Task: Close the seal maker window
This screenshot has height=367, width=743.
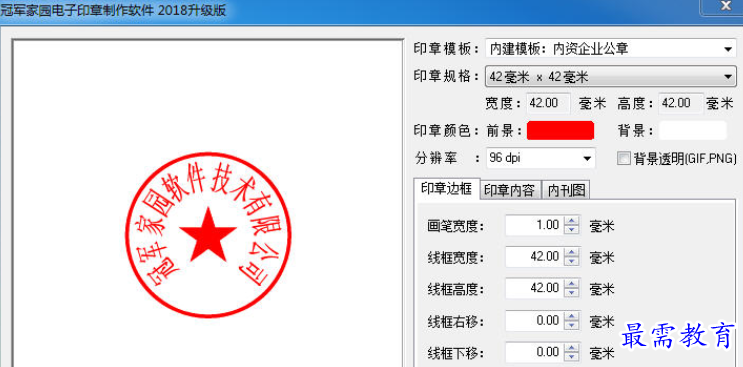Action: pos(724,7)
